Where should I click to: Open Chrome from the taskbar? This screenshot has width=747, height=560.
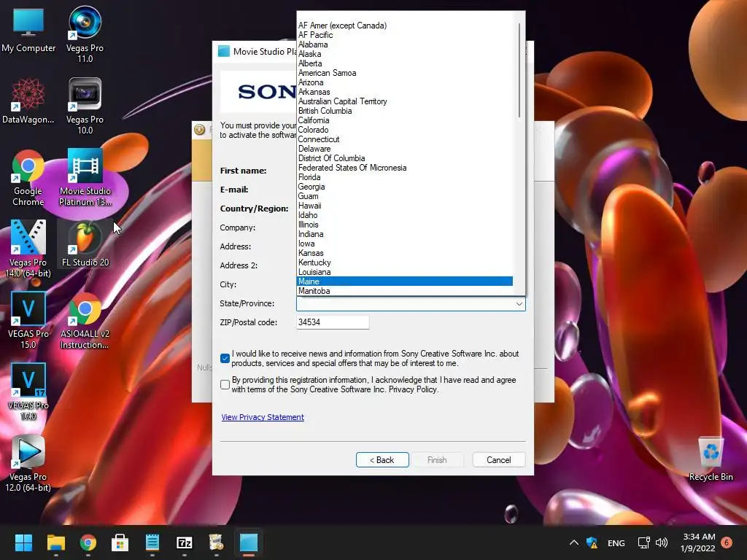tap(88, 542)
